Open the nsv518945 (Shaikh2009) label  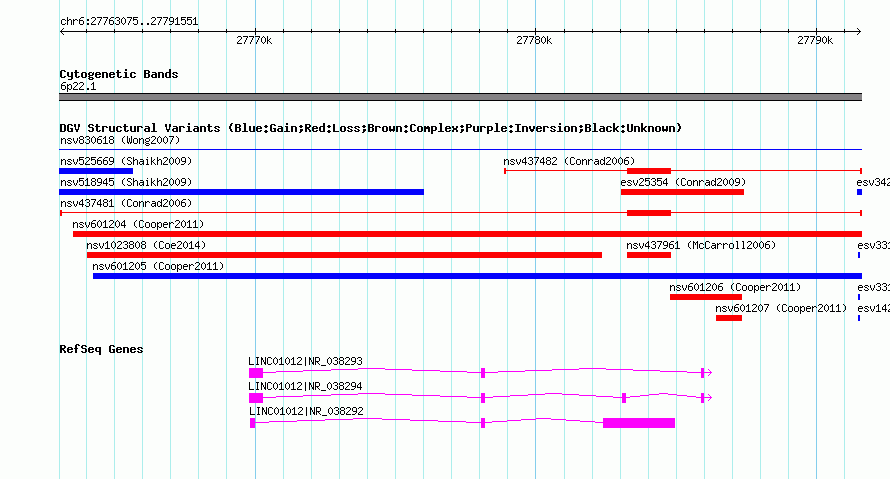(x=126, y=182)
